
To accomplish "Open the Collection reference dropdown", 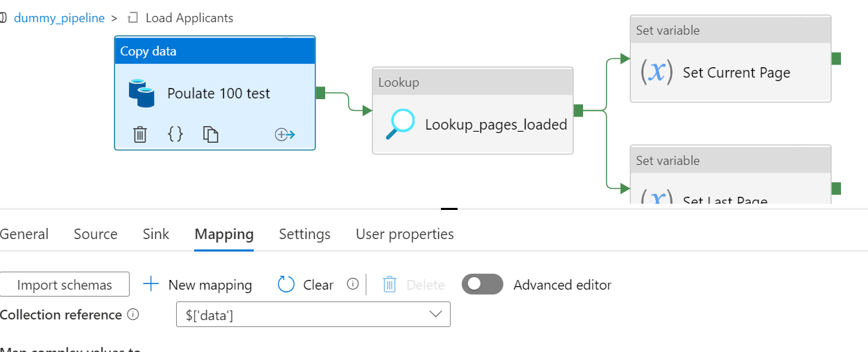I will tap(313, 314).
